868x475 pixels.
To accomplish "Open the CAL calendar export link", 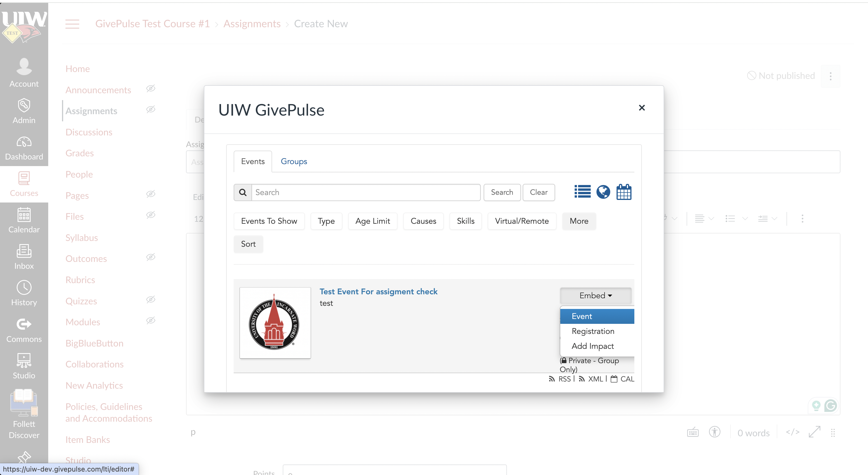I will 622,379.
